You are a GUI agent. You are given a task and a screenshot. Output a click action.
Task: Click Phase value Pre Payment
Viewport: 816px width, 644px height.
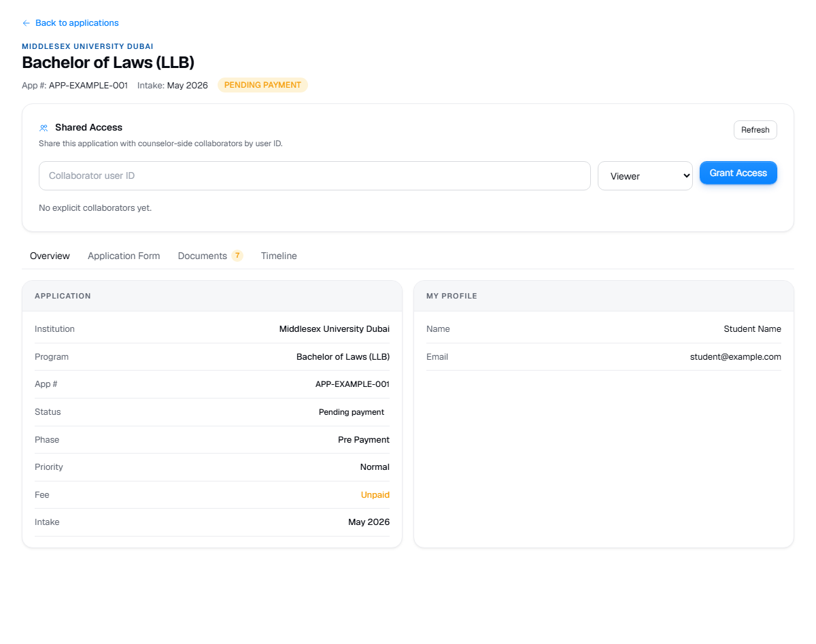click(364, 440)
